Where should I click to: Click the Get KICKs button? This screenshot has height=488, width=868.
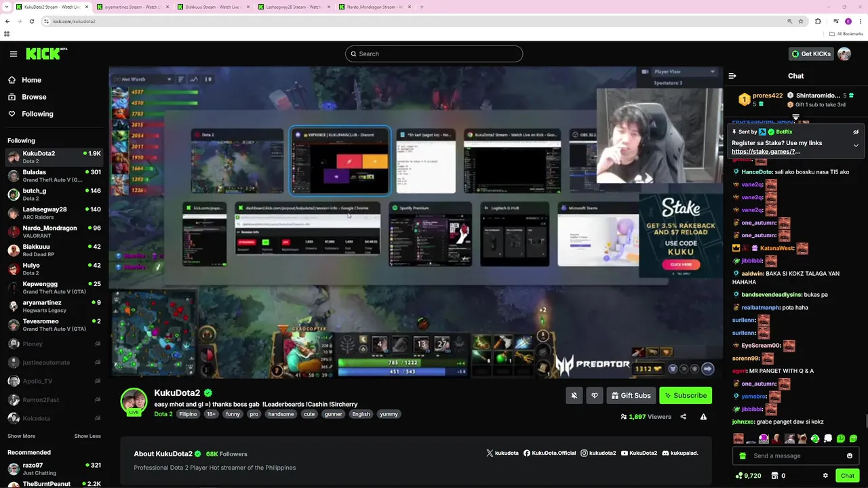coord(811,54)
